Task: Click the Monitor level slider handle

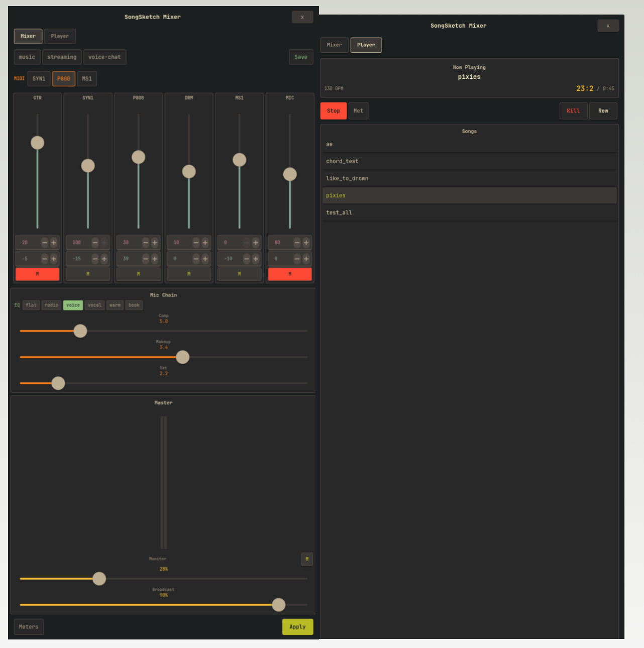Action: coord(99,579)
